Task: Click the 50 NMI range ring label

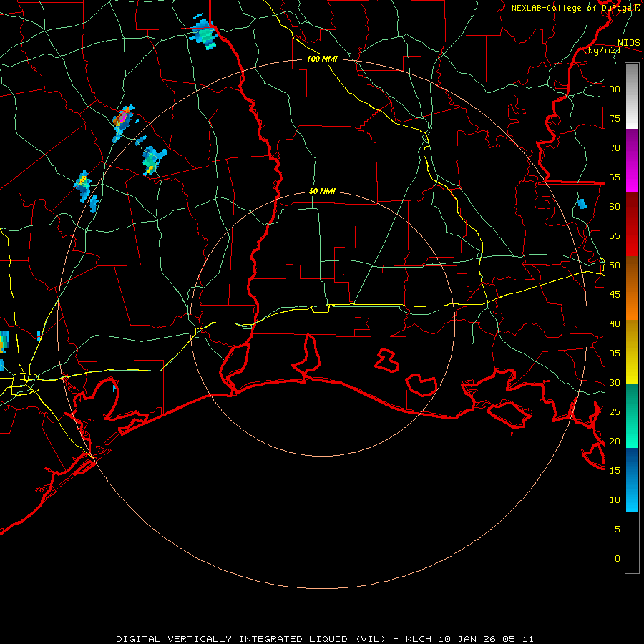Action: (322, 191)
